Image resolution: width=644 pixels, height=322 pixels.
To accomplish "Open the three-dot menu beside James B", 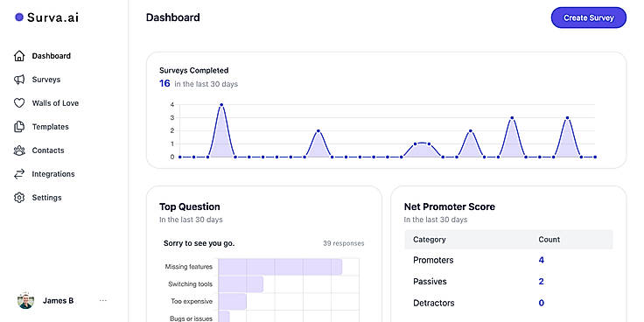I will pyautogui.click(x=103, y=301).
